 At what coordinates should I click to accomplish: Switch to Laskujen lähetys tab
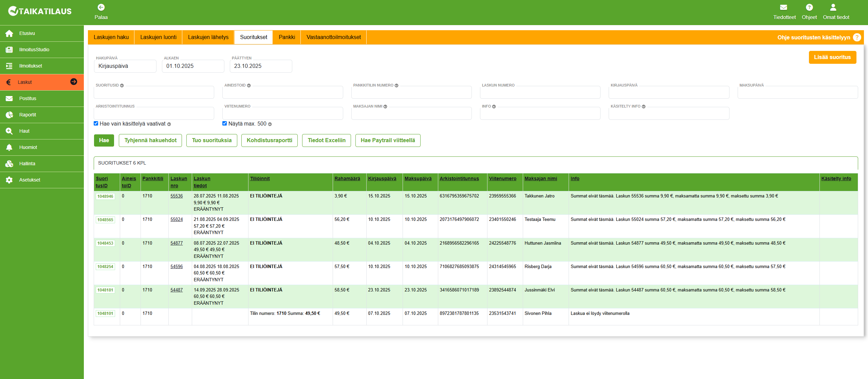208,37
